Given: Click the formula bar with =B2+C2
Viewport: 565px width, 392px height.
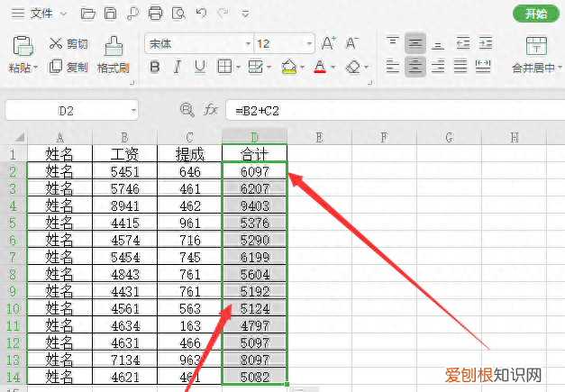Looking at the screenshot, I should coord(396,110).
